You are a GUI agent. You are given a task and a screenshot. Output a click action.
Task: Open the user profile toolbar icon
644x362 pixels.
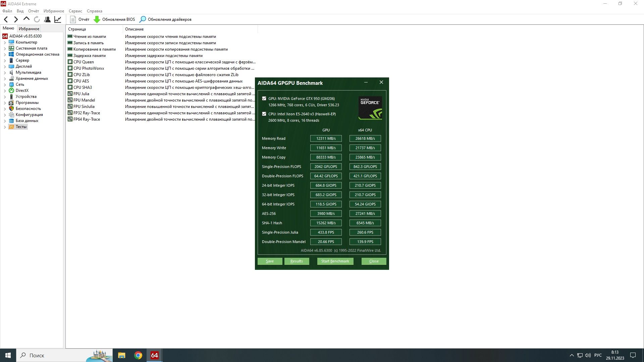[x=47, y=19]
